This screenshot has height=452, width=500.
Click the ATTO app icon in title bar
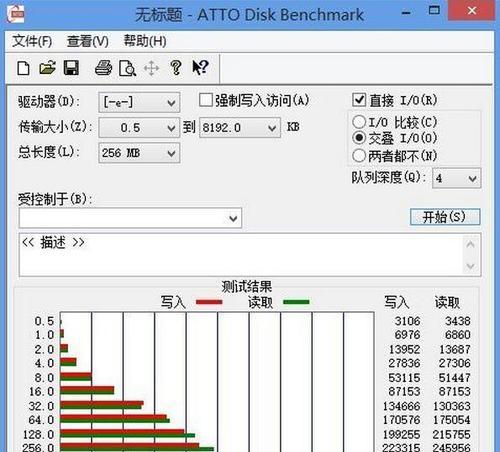(15, 14)
